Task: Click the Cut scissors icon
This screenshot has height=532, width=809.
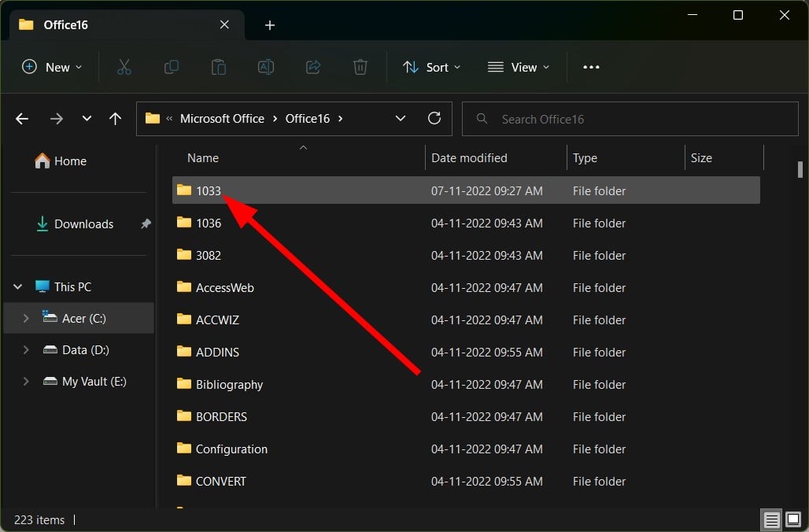Action: coord(124,67)
